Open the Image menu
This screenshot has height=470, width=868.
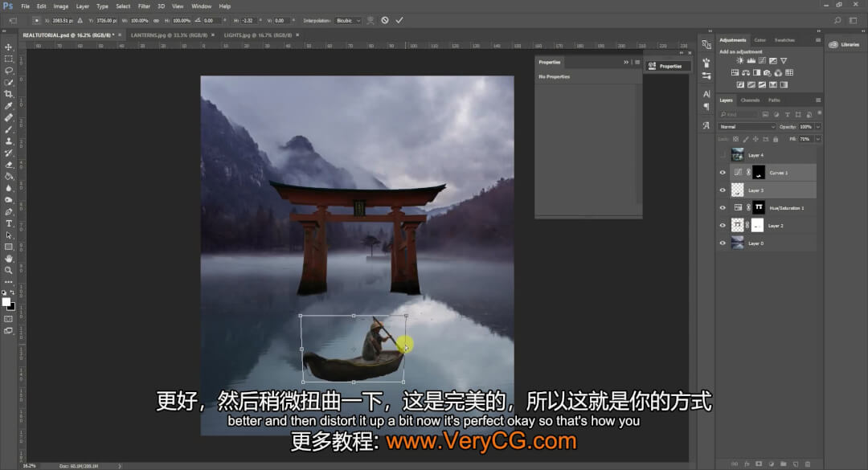(61, 6)
